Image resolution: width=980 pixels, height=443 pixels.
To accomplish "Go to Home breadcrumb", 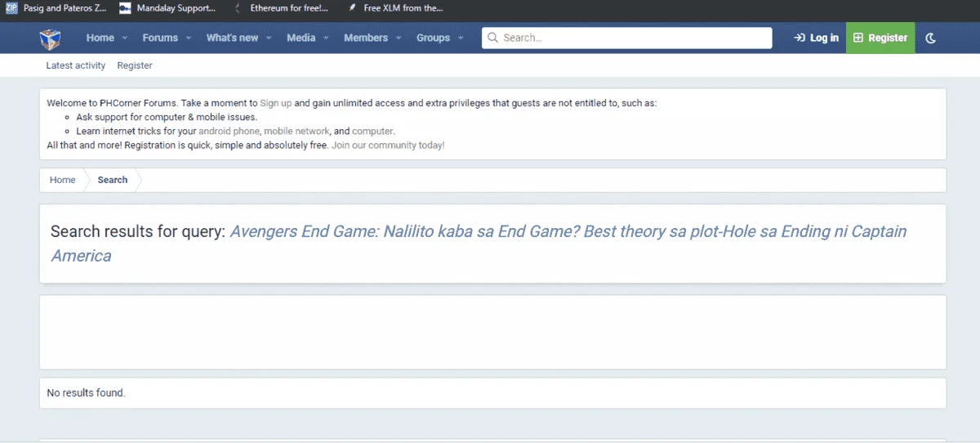I will (62, 180).
